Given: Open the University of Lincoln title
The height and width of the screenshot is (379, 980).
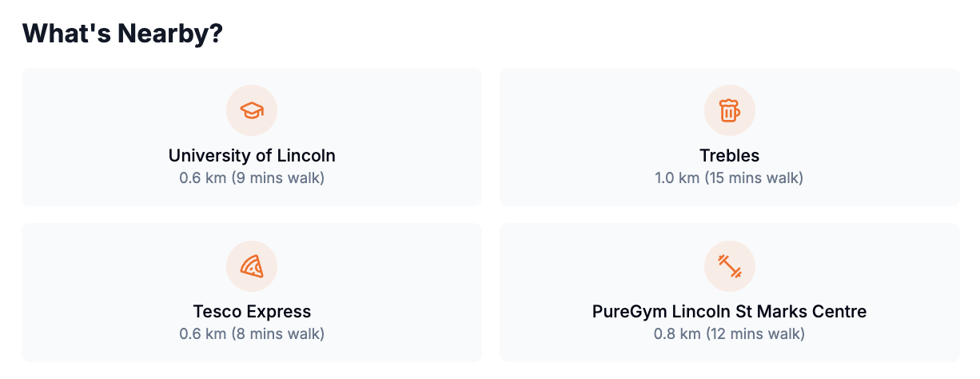Looking at the screenshot, I should tap(252, 155).
